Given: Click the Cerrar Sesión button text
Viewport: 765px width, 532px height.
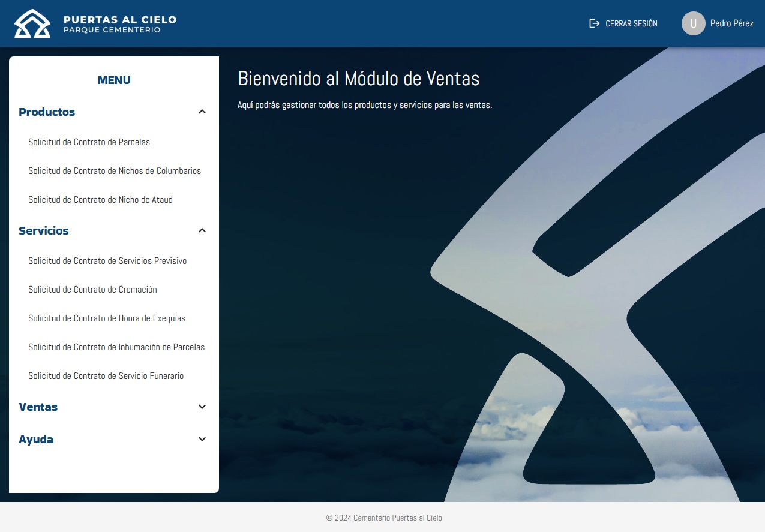Looking at the screenshot, I should pos(631,23).
